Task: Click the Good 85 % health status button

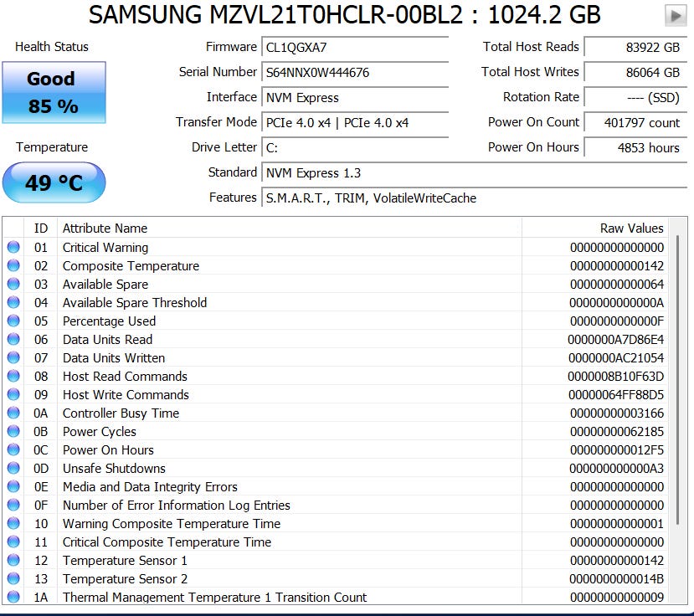Action: tap(54, 93)
